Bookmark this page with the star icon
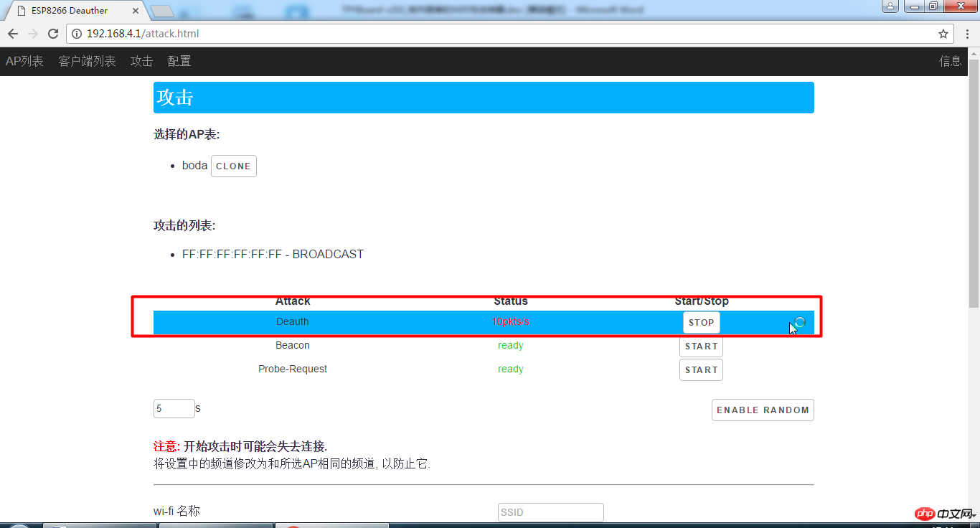 tap(943, 34)
